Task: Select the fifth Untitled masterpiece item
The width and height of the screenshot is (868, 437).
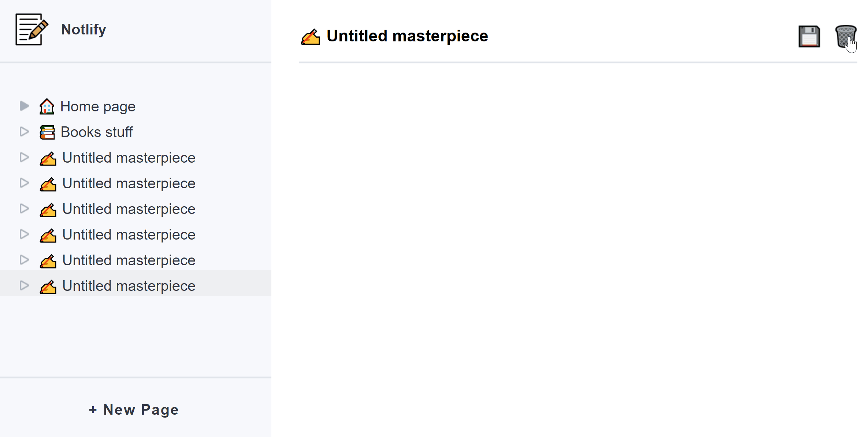Action: pos(128,260)
